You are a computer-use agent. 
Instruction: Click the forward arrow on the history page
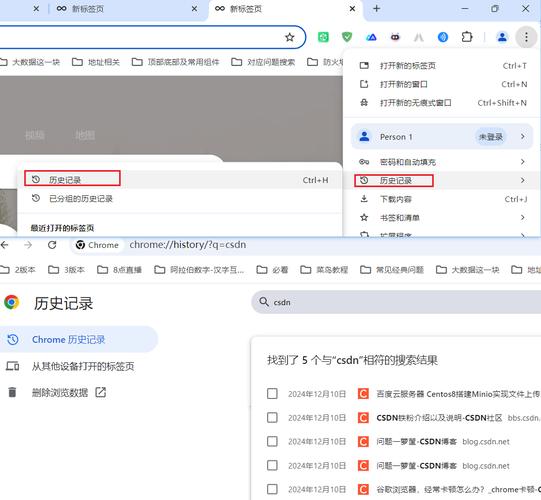(x=28, y=245)
